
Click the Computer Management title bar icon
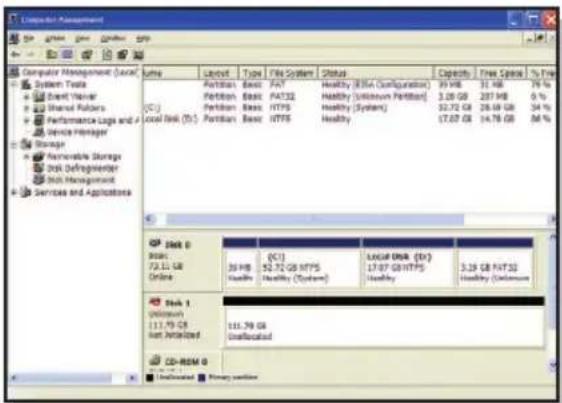[x=13, y=19]
